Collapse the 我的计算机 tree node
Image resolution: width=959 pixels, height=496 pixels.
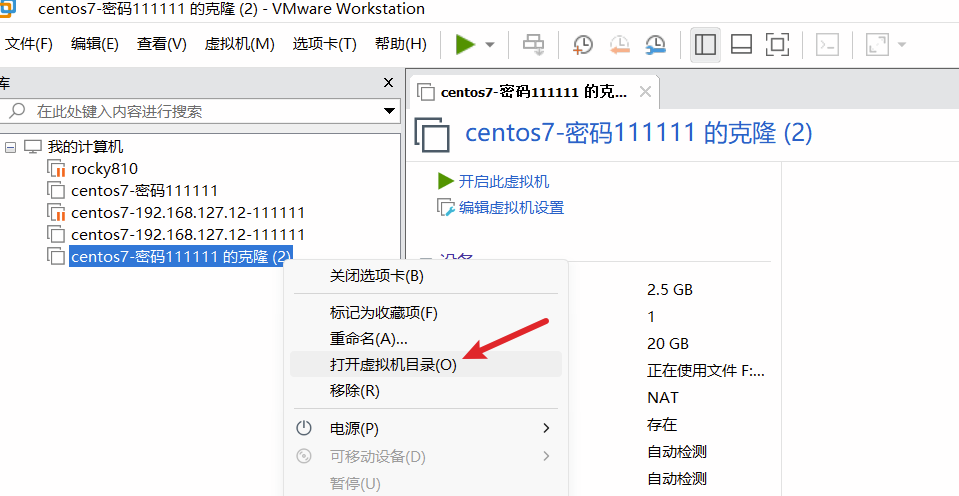[10, 147]
